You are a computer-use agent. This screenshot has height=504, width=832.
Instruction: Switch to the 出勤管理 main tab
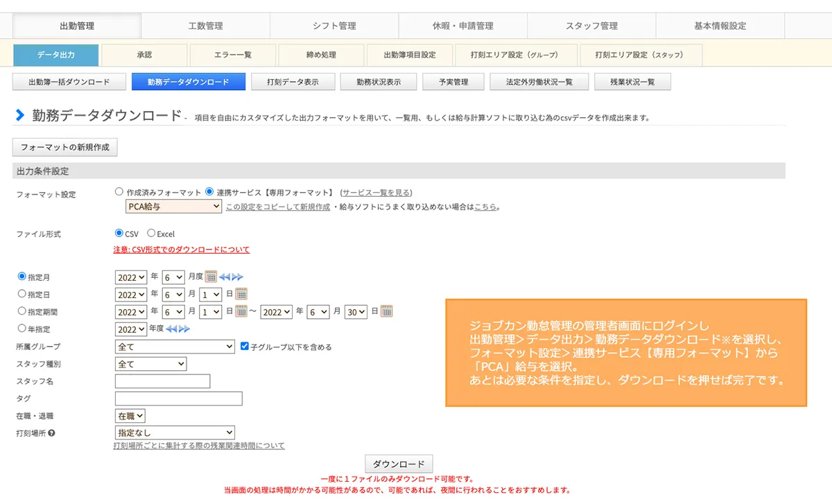pos(77,26)
